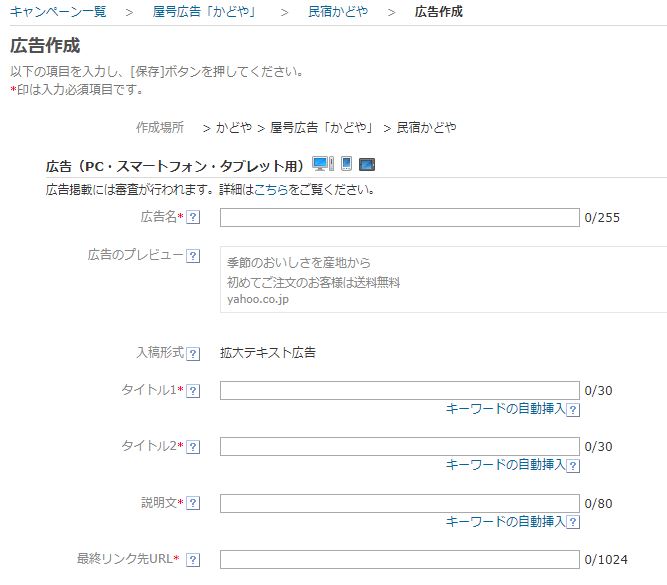Click the smartphone device icon
The height and width of the screenshot is (585, 667).
[347, 164]
